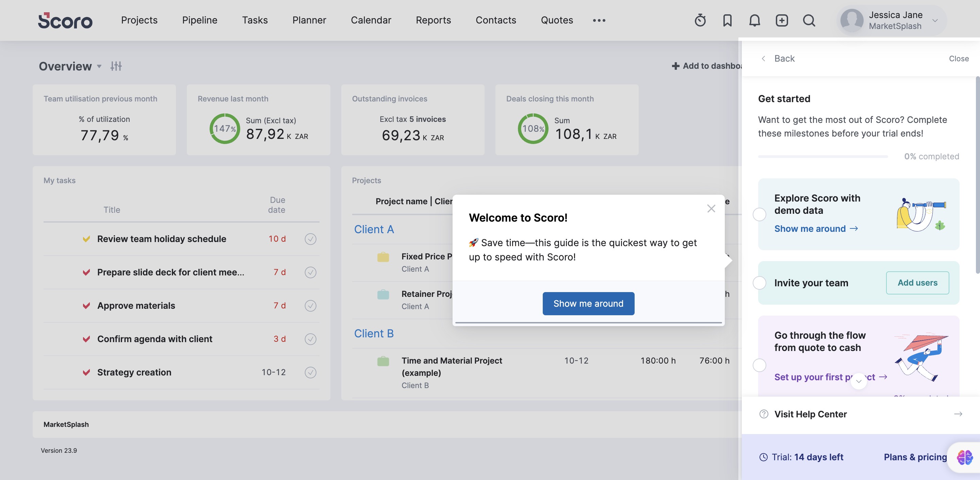This screenshot has height=480, width=980.
Task: Click the onboarding completion progress bar
Action: click(822, 157)
